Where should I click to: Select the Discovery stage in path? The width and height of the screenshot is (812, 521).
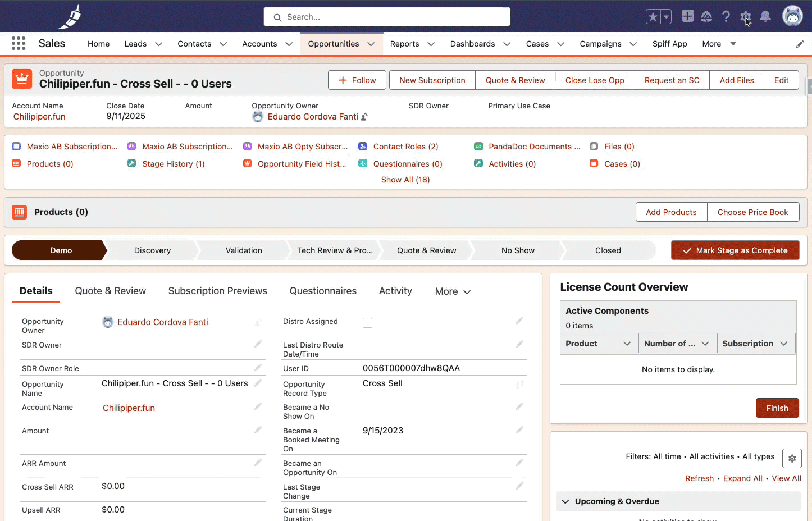152,250
